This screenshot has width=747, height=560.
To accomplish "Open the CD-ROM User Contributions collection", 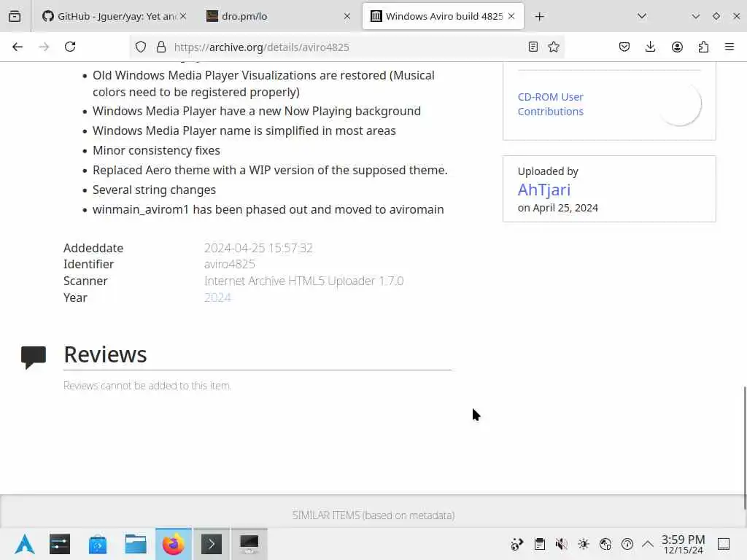I will [x=550, y=104].
